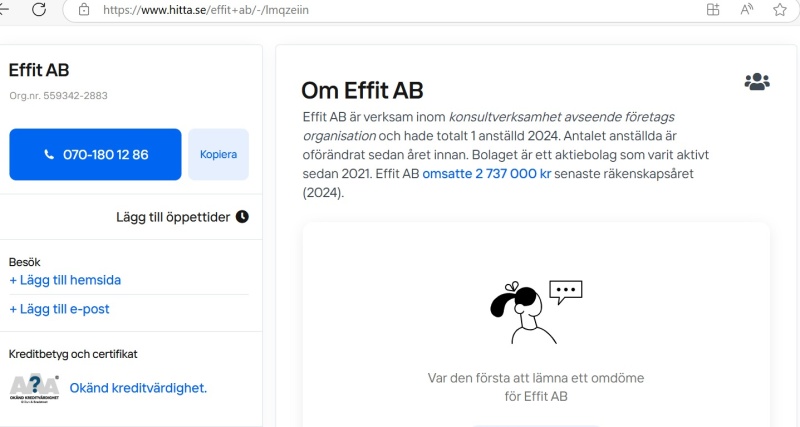Add page to favorites star icon
Viewport: 800px width, 427px height.
(x=780, y=10)
